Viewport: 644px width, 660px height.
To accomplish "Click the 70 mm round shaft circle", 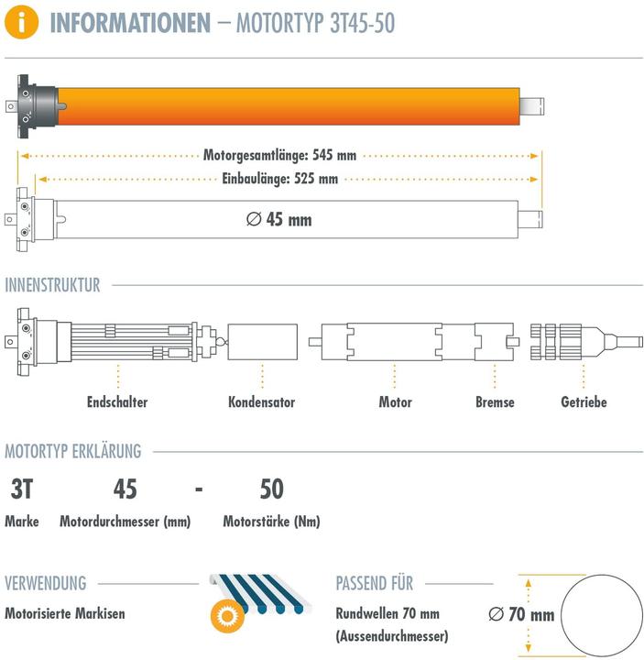I will pyautogui.click(x=602, y=615).
